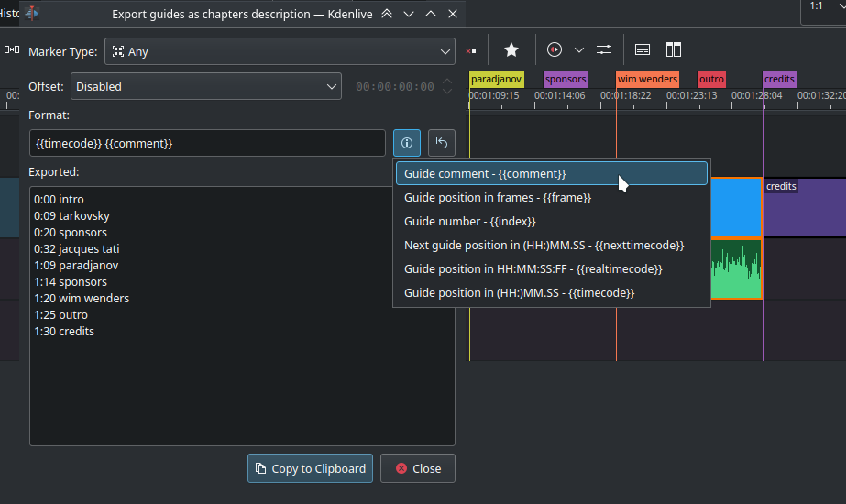Image resolution: width=846 pixels, height=504 pixels.
Task: Select the purple credits clip on timeline
Action: tap(804, 209)
